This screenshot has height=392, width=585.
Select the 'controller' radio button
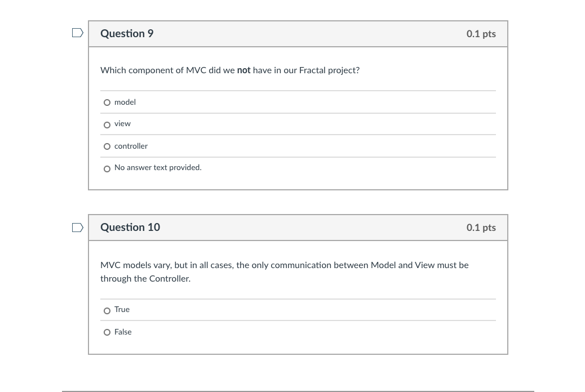pos(107,146)
